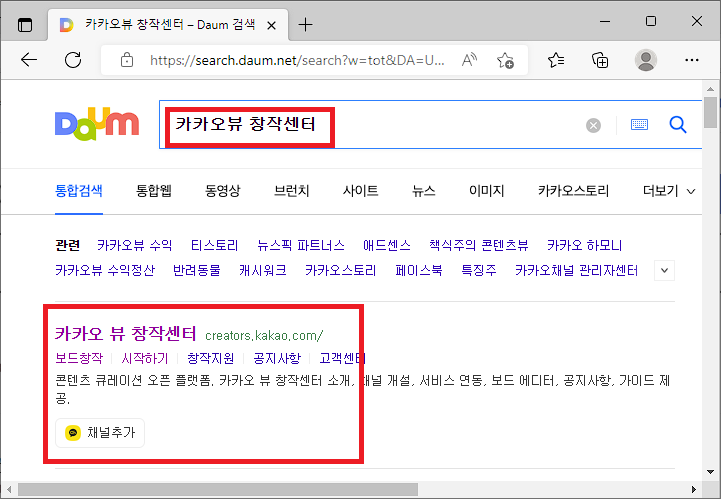Open the browser profile avatar

coord(646,60)
